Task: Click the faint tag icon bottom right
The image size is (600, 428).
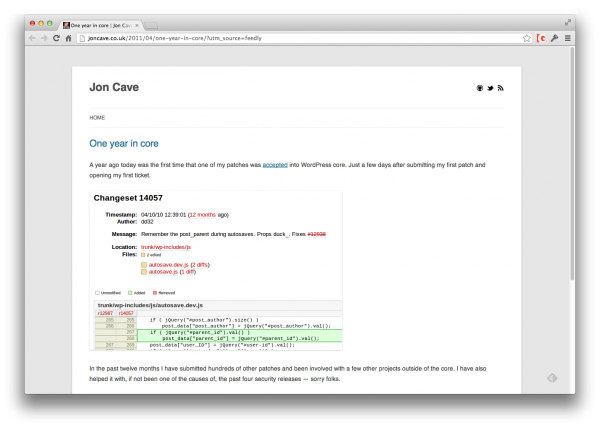Action: [552, 378]
